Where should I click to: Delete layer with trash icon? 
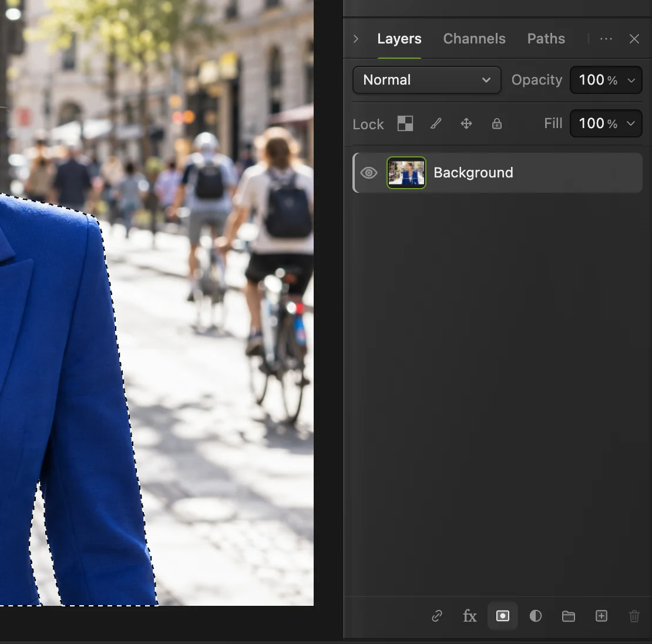click(634, 616)
